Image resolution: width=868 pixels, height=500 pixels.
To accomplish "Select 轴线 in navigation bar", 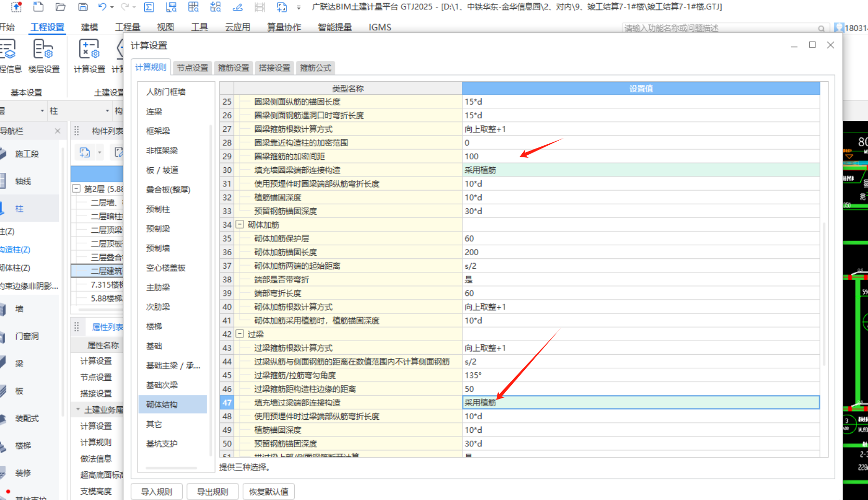I will tap(23, 181).
